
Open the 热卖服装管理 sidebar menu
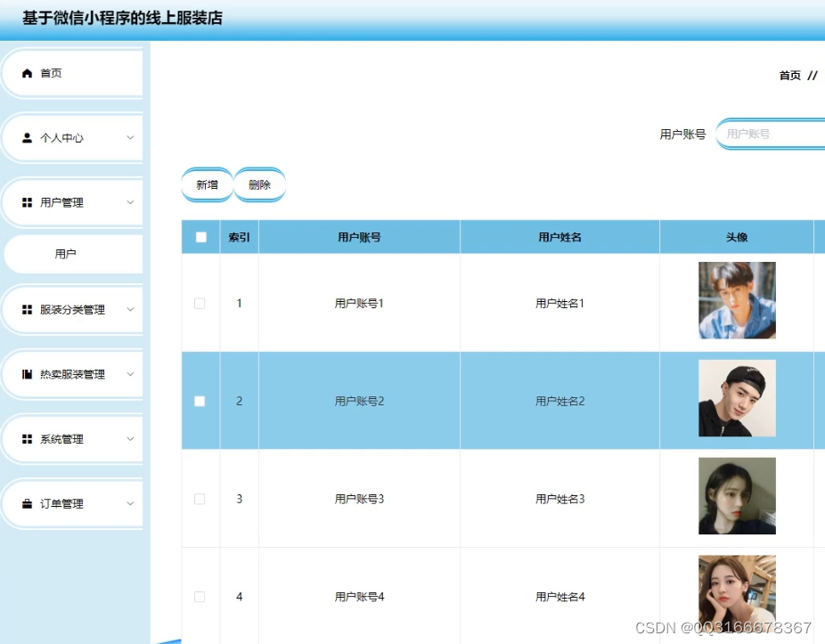72,374
